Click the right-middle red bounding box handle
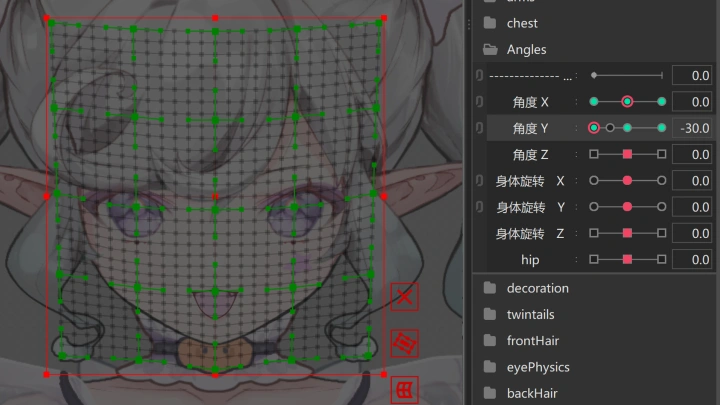The width and height of the screenshot is (720, 405). pyautogui.click(x=384, y=196)
